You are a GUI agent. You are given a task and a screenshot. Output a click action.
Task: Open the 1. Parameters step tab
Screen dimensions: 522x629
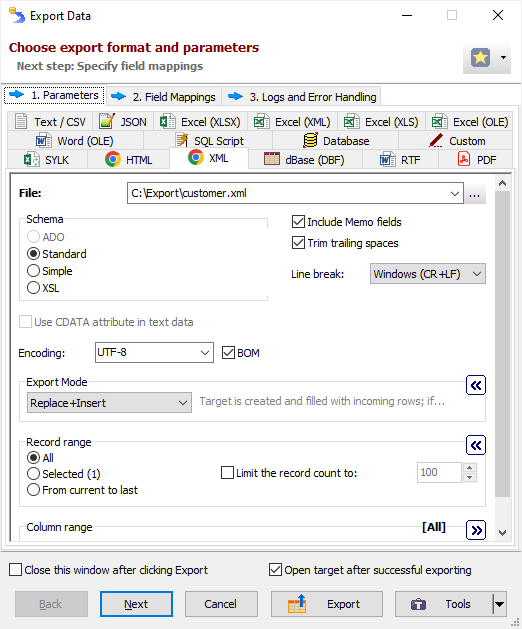tap(54, 95)
